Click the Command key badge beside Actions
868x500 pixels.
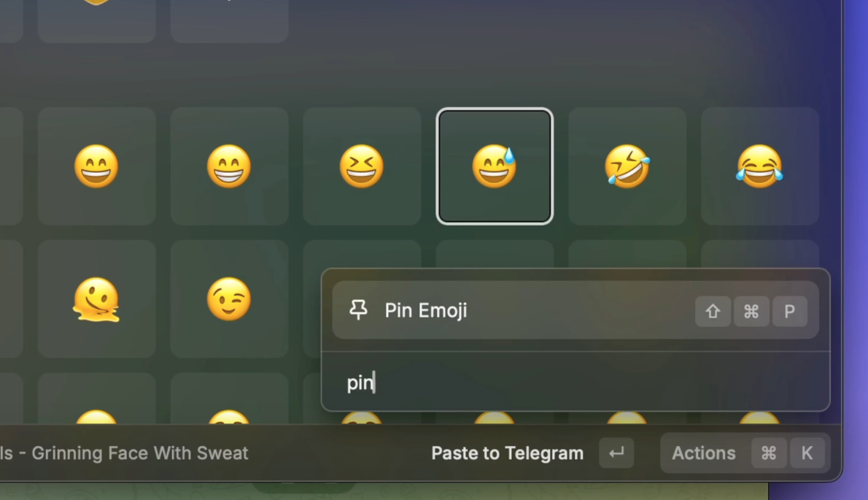(x=768, y=453)
